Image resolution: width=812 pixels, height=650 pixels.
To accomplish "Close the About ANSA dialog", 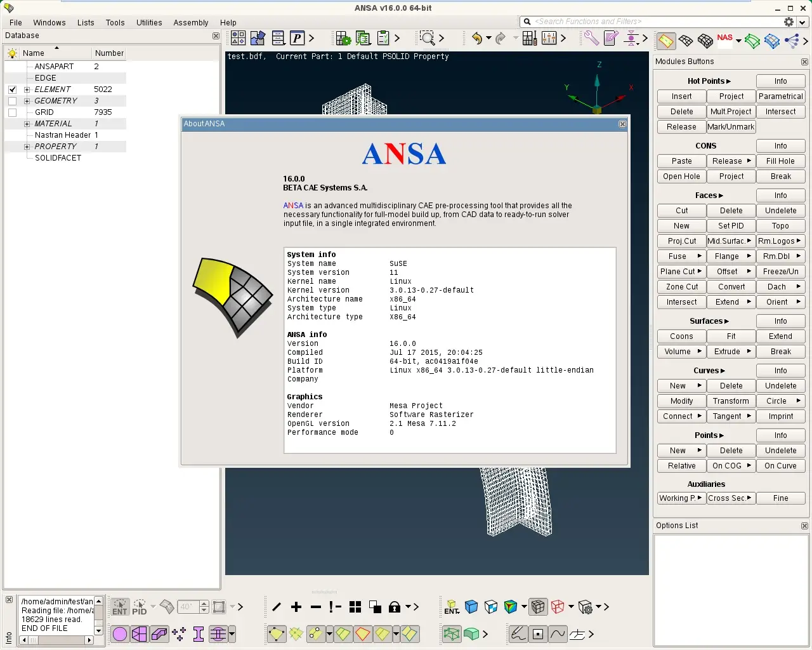I will [x=622, y=124].
